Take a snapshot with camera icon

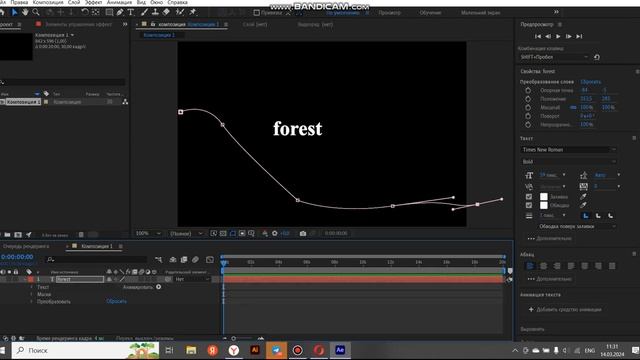pyautogui.click(x=303, y=233)
